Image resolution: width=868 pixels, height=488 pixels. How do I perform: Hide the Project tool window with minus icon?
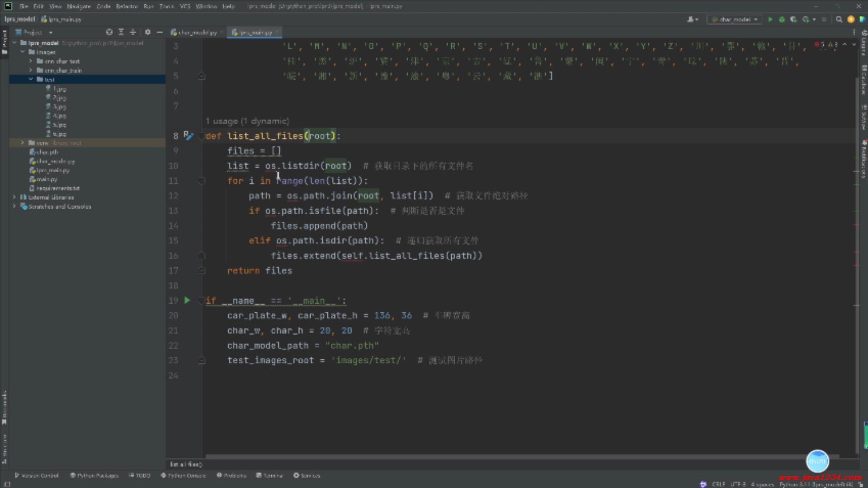tap(160, 32)
